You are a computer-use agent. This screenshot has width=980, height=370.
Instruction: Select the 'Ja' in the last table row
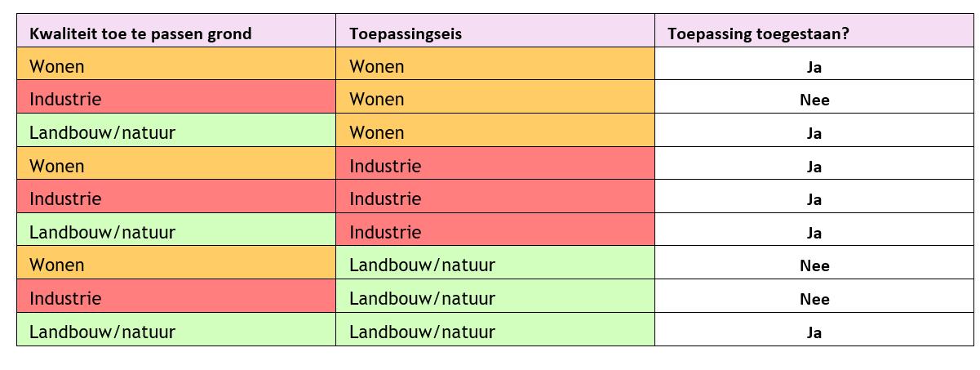coord(814,332)
